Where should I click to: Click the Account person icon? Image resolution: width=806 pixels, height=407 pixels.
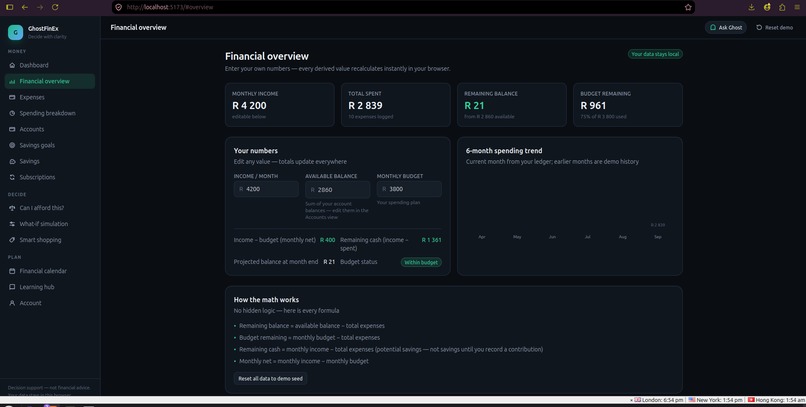coord(12,303)
